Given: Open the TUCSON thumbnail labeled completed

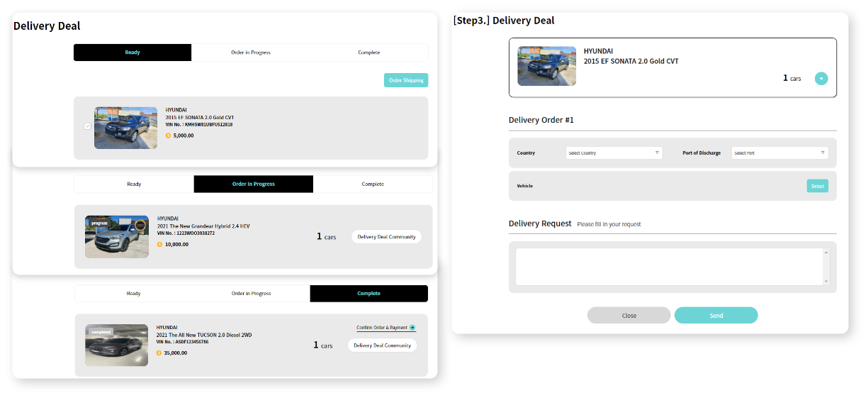Looking at the screenshot, I should click(x=116, y=346).
